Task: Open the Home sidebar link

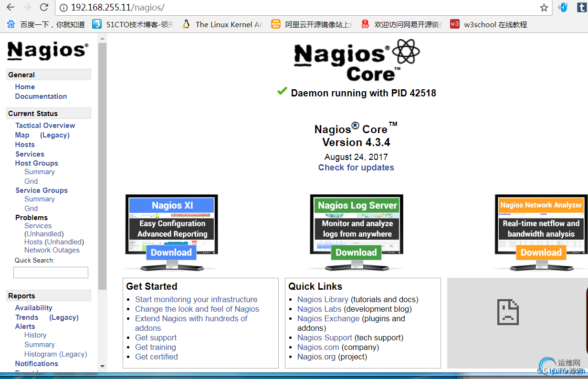Action: click(x=25, y=87)
